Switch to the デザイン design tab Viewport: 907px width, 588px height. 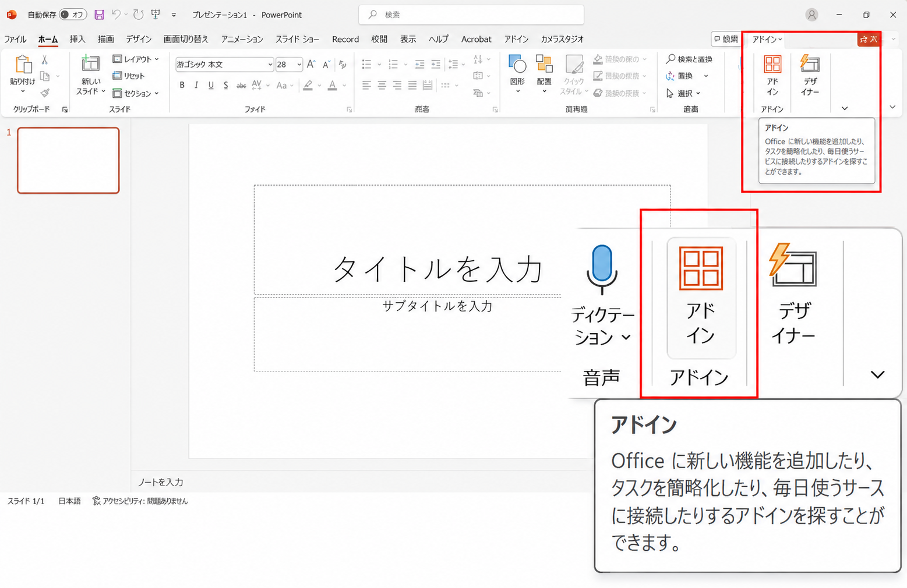pyautogui.click(x=139, y=39)
